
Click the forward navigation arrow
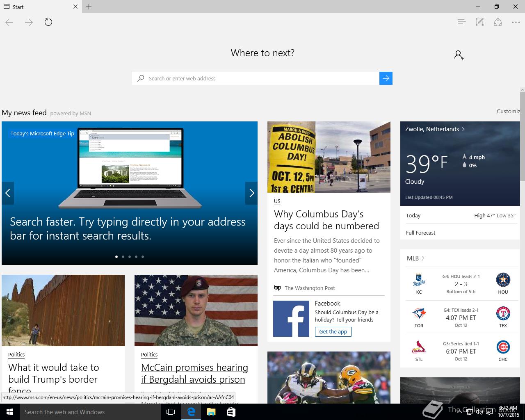click(x=29, y=22)
